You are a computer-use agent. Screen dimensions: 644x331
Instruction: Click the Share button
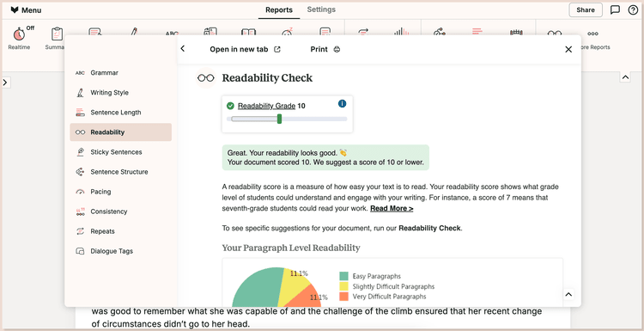pyautogui.click(x=586, y=9)
